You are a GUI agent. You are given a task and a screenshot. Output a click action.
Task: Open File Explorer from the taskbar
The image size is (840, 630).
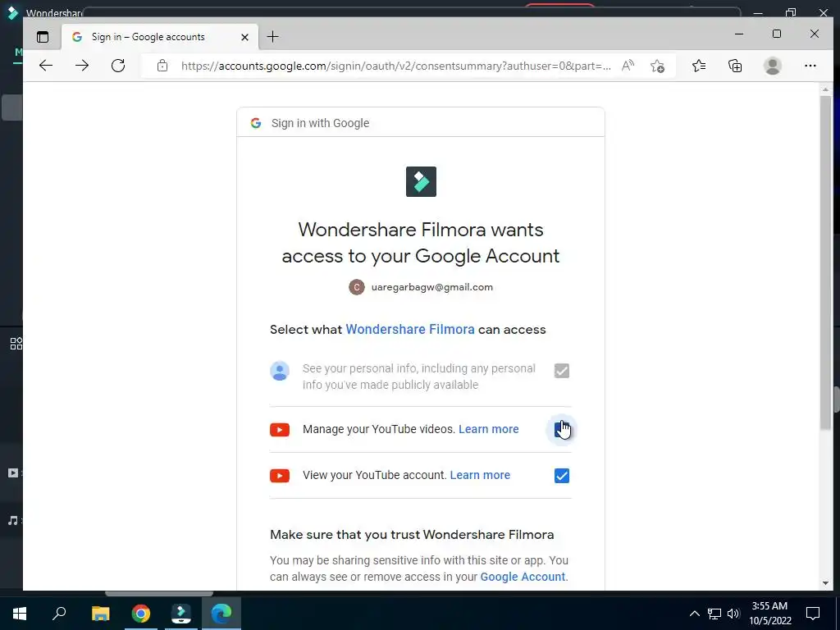coord(100,614)
